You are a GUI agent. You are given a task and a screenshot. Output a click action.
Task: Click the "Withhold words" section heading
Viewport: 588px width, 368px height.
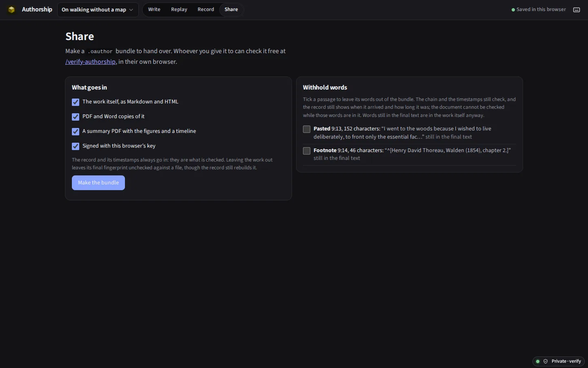coord(325,88)
